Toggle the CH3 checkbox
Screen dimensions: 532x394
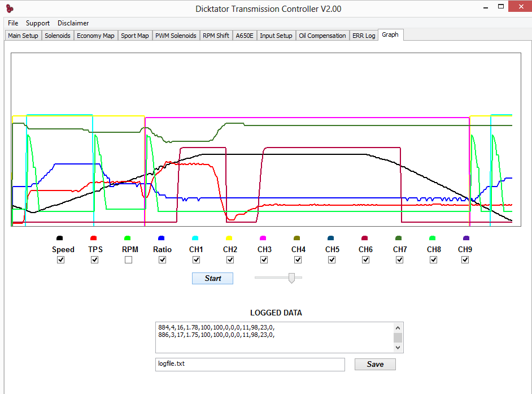pyautogui.click(x=264, y=260)
